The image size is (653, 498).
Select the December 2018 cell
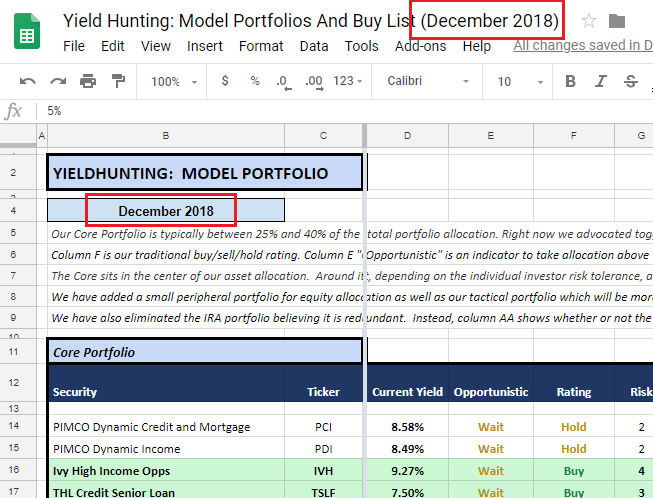tap(166, 211)
